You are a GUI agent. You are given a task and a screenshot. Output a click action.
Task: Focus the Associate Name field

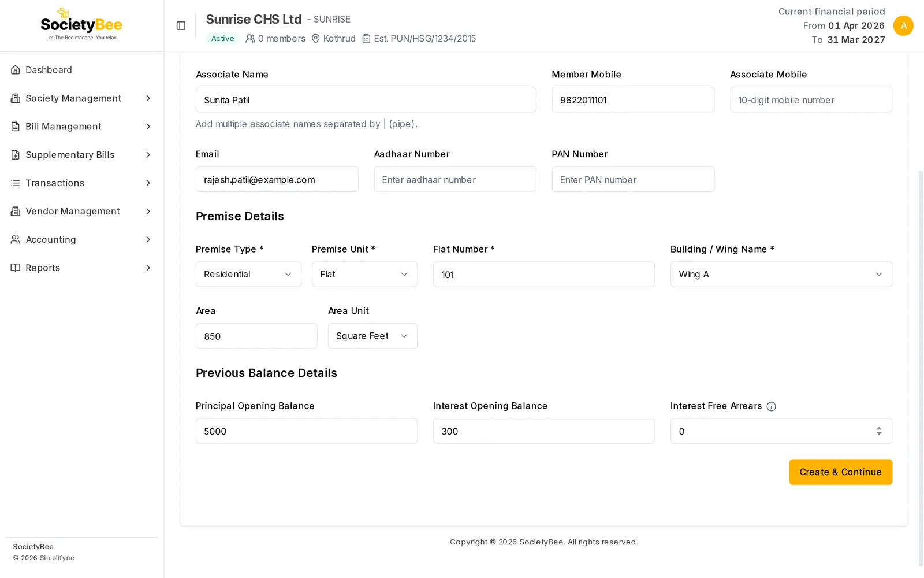(366, 100)
